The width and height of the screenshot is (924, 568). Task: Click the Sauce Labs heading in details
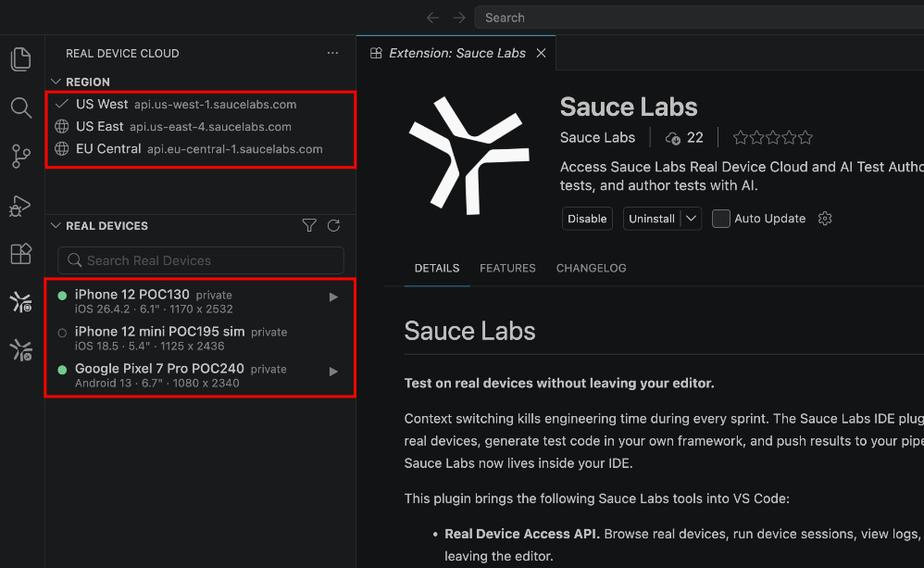click(x=469, y=331)
